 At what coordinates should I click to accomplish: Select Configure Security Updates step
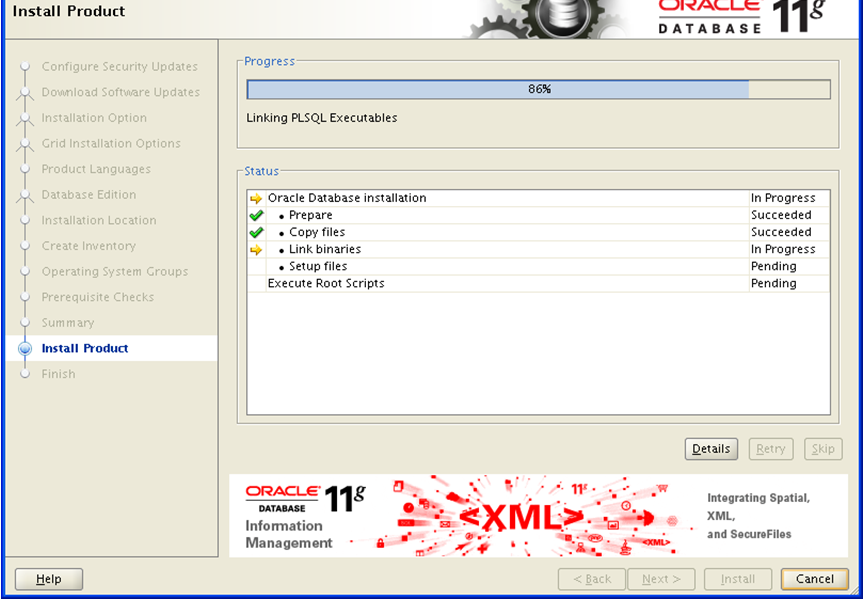click(x=119, y=67)
